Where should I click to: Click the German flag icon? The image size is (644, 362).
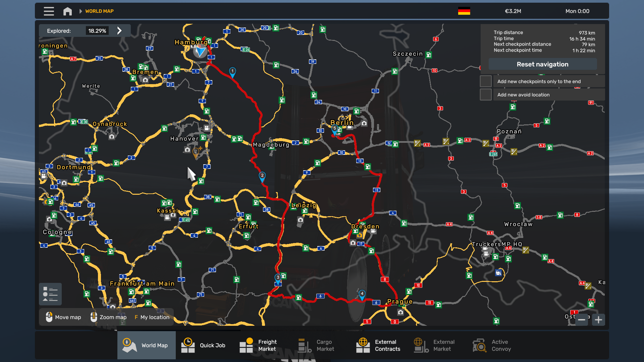464,11
